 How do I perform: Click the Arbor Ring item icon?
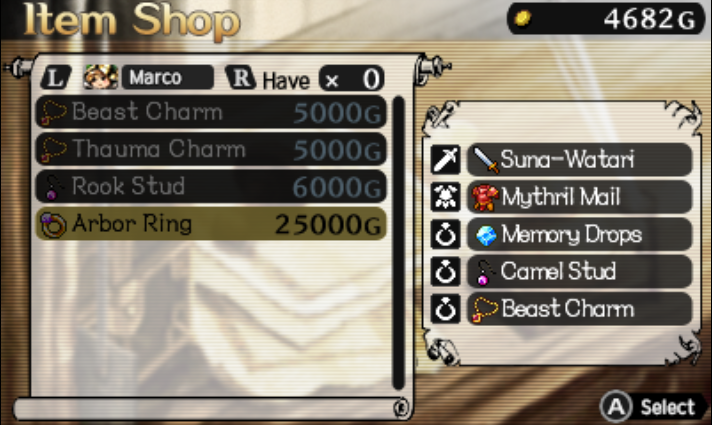tap(53, 225)
